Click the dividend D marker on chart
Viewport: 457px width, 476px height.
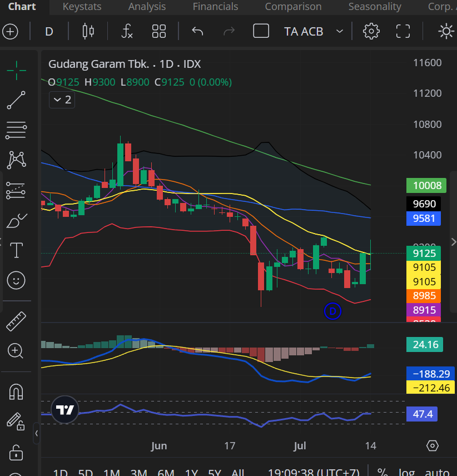click(332, 311)
